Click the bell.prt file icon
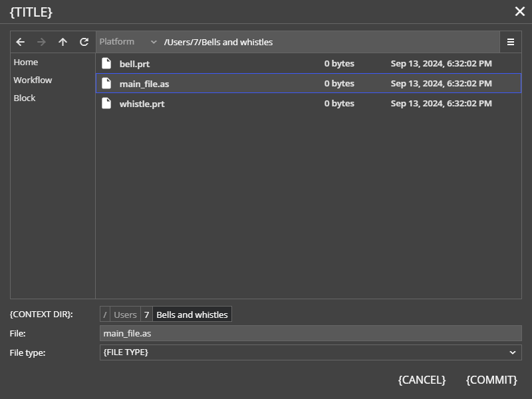The image size is (532, 399). pyautogui.click(x=106, y=63)
